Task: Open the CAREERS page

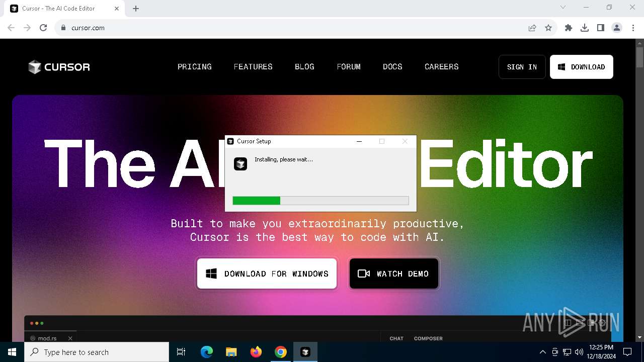Action: point(442,67)
